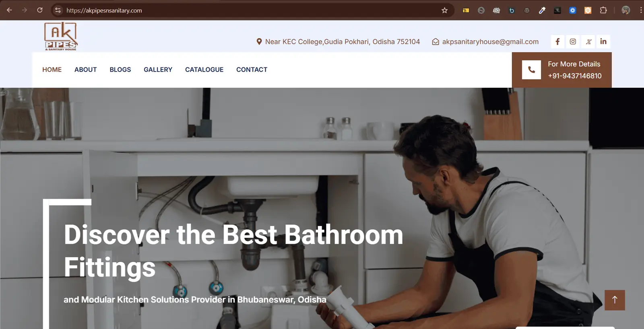Open the HOME menu item
Image resolution: width=644 pixels, height=329 pixels.
[x=52, y=70]
